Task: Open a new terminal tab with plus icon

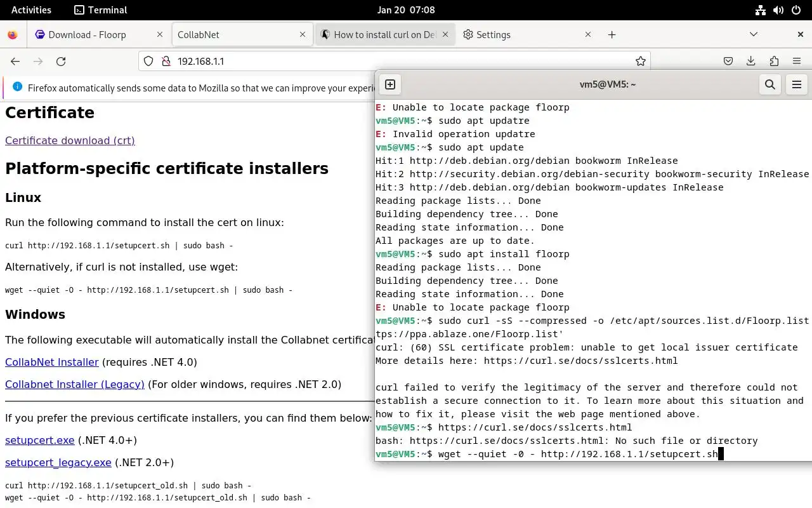Action: [x=390, y=84]
